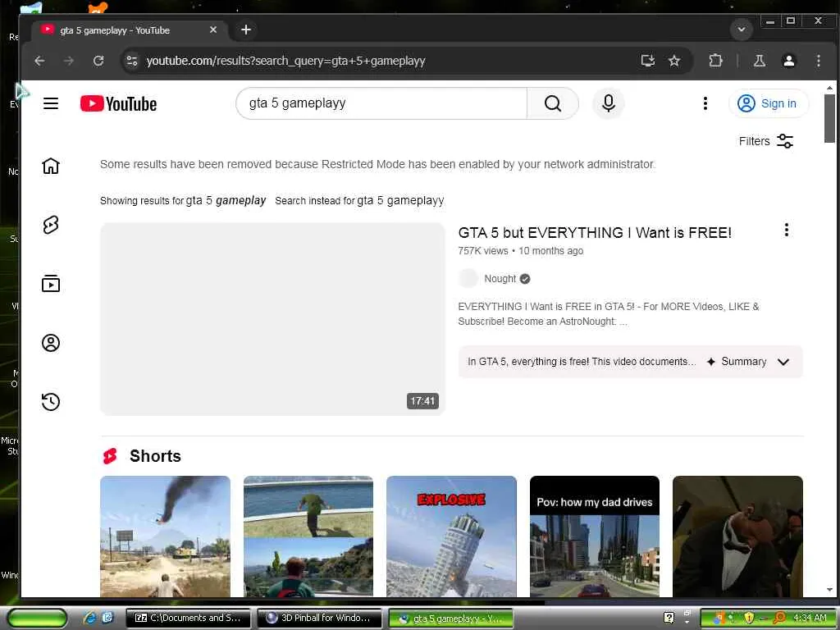Expand the tab search dropdown
Image resolution: width=840 pixels, height=630 pixels.
click(742, 30)
